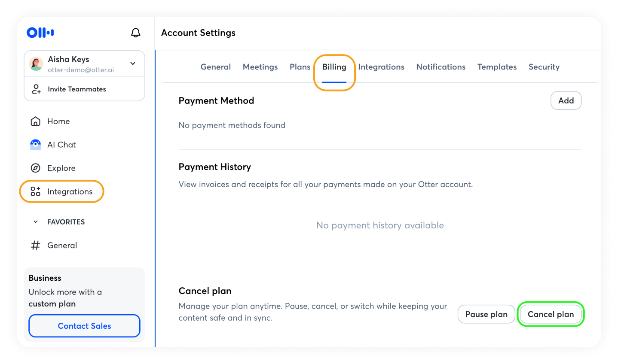This screenshot has width=618, height=364.
Task: Open the Plans tab
Action: (x=300, y=67)
